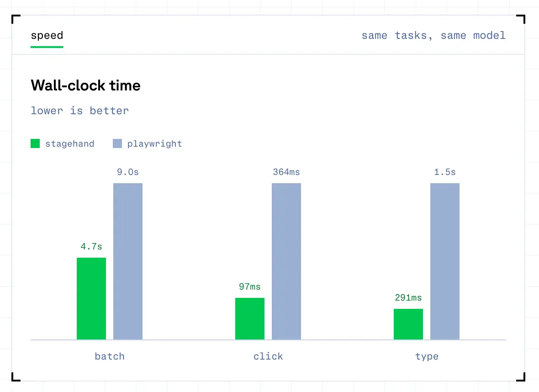Click the 9.0s value label

point(128,172)
